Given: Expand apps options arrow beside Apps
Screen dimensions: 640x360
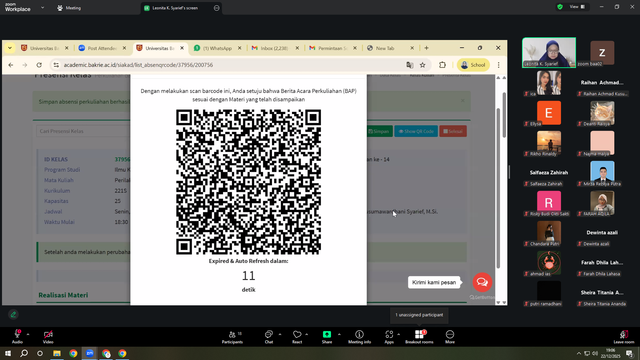Looking at the screenshot, I should click(398, 334).
